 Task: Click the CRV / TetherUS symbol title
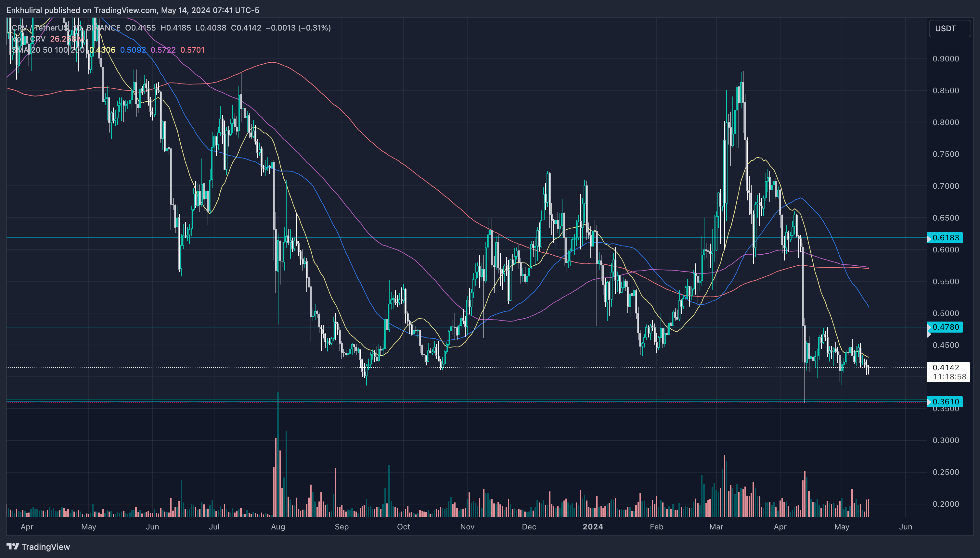click(40, 28)
